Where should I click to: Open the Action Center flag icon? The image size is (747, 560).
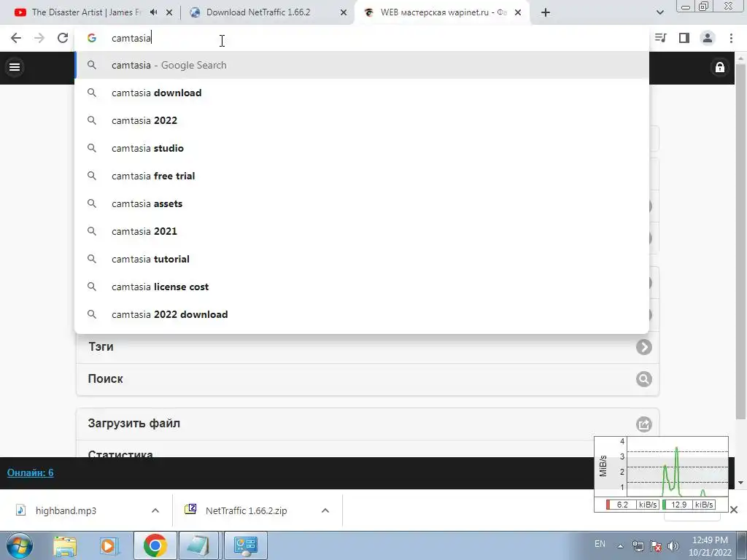pyautogui.click(x=656, y=546)
